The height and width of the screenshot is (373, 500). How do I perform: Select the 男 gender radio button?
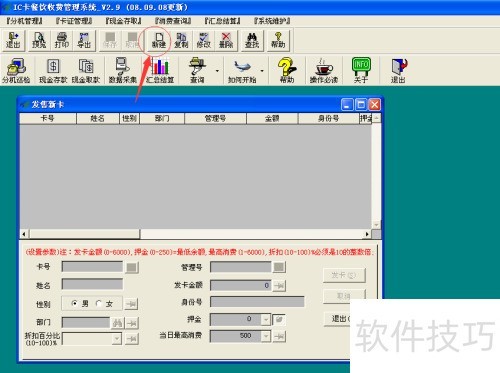coord(75,303)
